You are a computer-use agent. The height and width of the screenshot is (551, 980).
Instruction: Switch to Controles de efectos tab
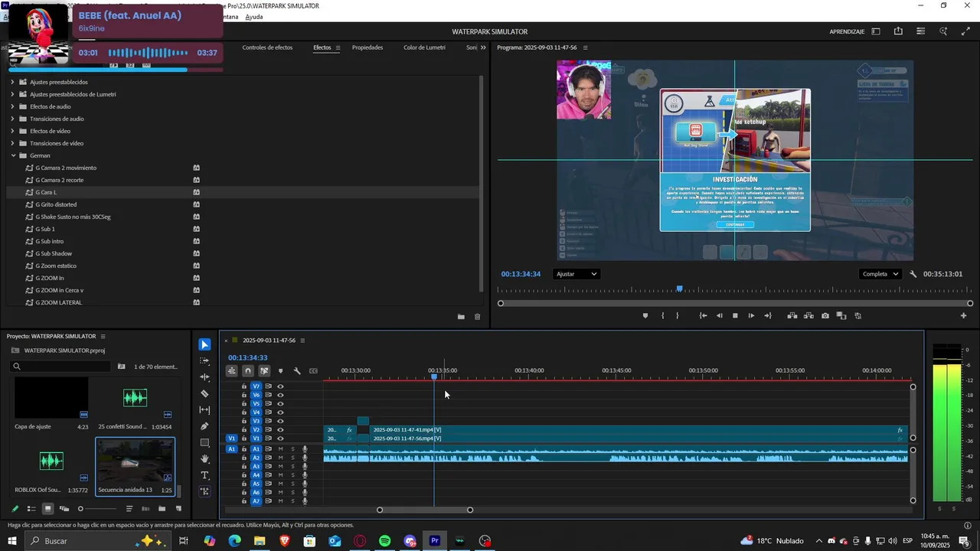pyautogui.click(x=267, y=47)
